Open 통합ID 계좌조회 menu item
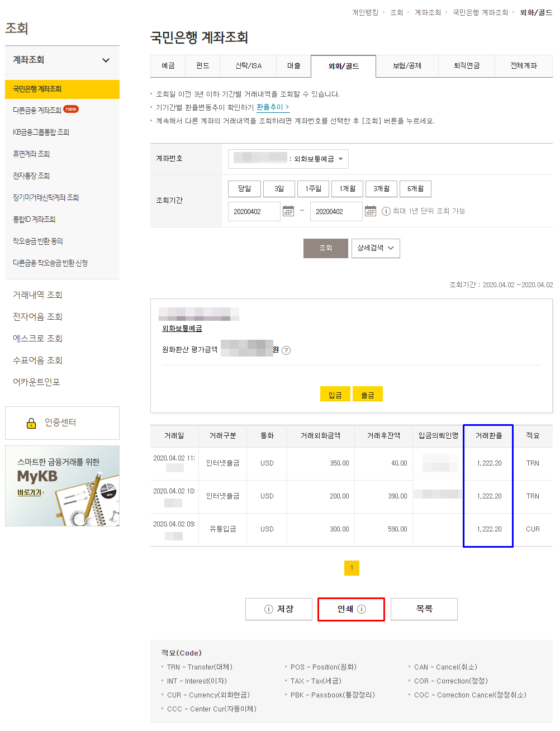 point(34,220)
